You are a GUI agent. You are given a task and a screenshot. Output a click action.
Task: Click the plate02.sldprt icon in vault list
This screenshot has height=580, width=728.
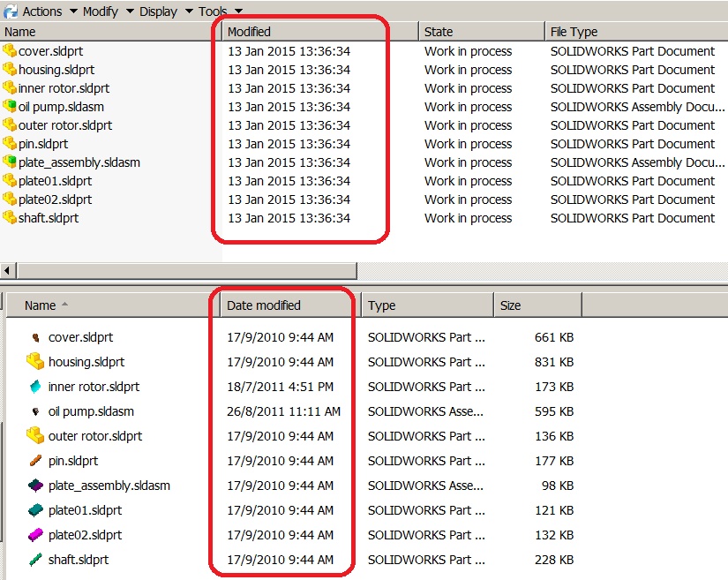click(x=10, y=199)
